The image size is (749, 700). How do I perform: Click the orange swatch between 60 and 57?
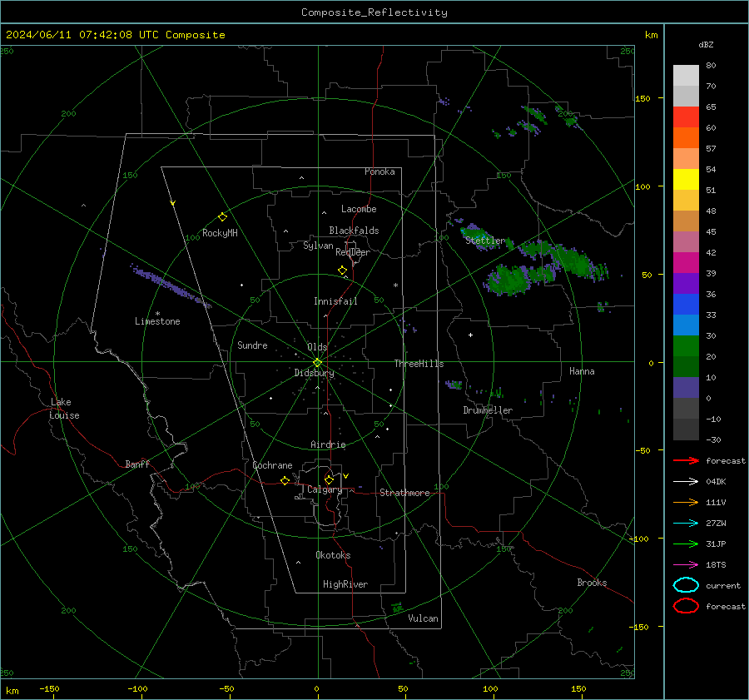(x=686, y=138)
